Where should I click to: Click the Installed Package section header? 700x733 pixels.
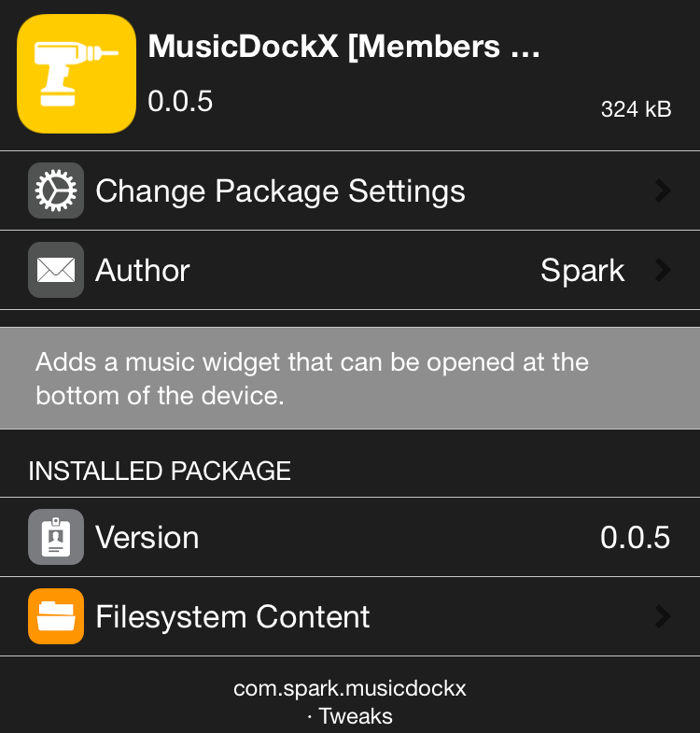tap(160, 471)
